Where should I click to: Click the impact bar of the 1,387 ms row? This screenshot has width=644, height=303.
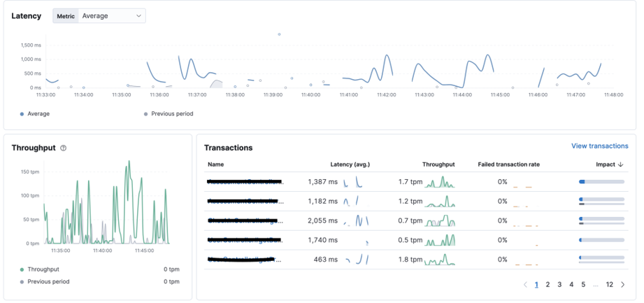click(x=602, y=182)
